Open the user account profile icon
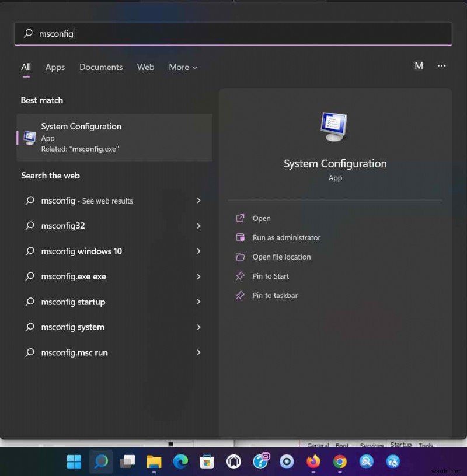This screenshot has width=467, height=476. pyautogui.click(x=419, y=66)
